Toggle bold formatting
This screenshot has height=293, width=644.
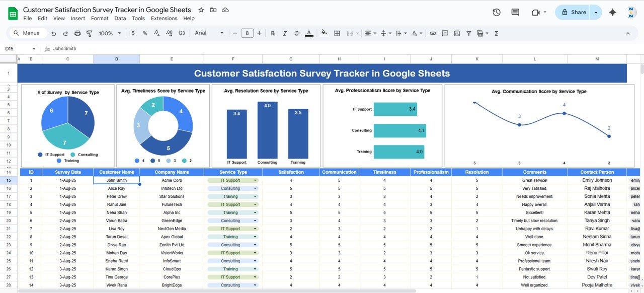(x=273, y=33)
